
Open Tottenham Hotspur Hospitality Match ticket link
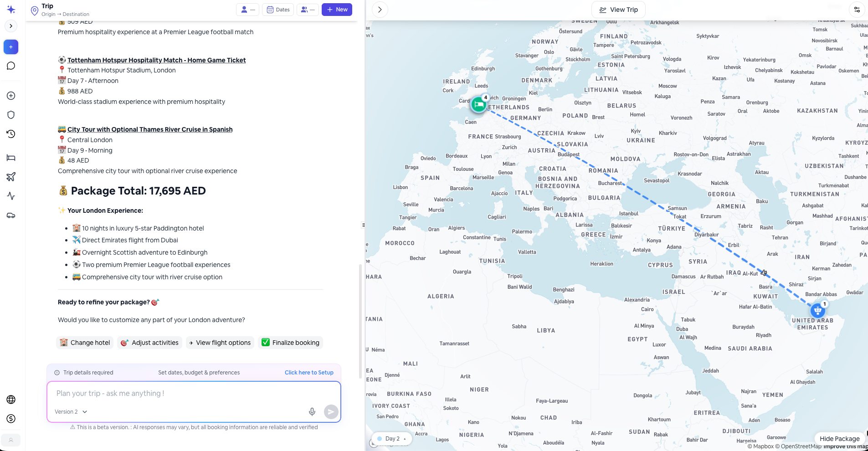point(156,60)
